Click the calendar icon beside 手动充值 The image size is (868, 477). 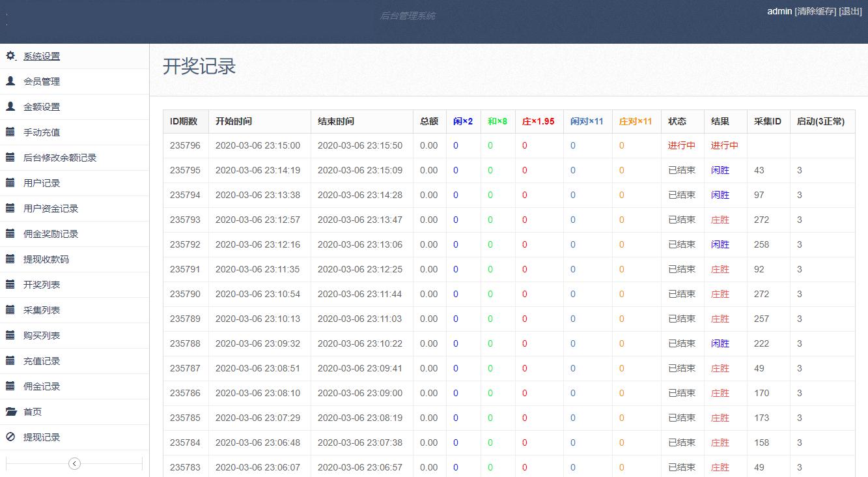click(10, 132)
